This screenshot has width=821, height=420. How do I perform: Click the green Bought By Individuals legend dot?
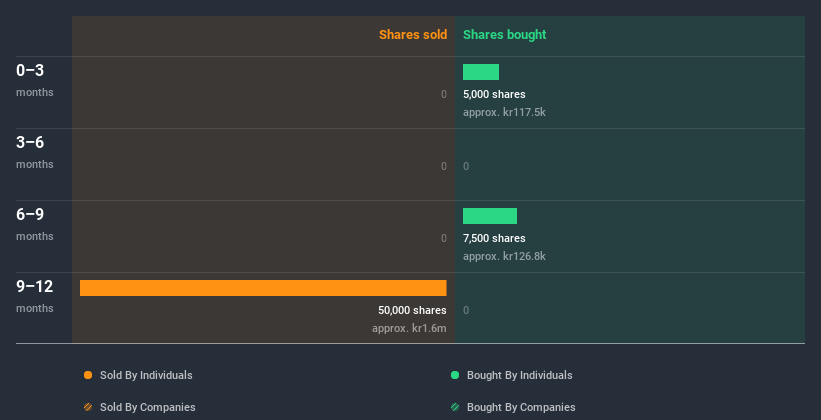pyautogui.click(x=455, y=375)
